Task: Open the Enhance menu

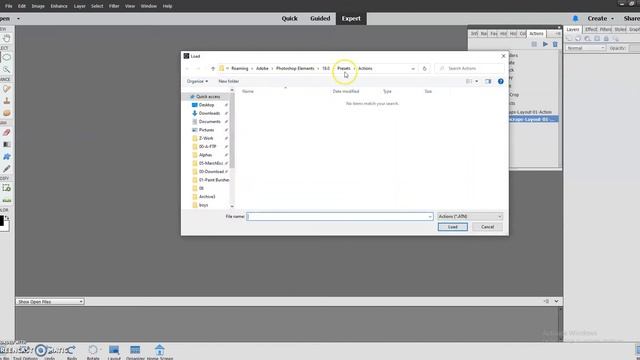Action: click(x=59, y=6)
